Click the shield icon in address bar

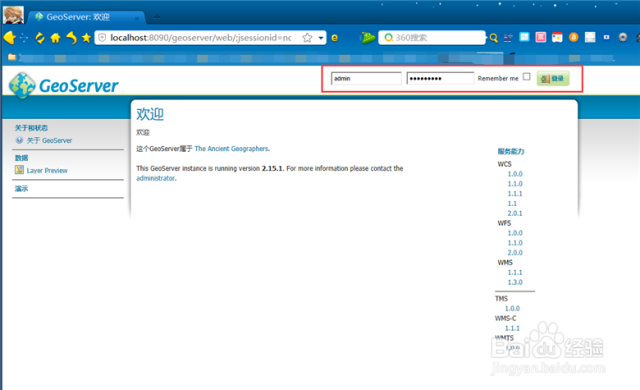pyautogui.click(x=102, y=38)
